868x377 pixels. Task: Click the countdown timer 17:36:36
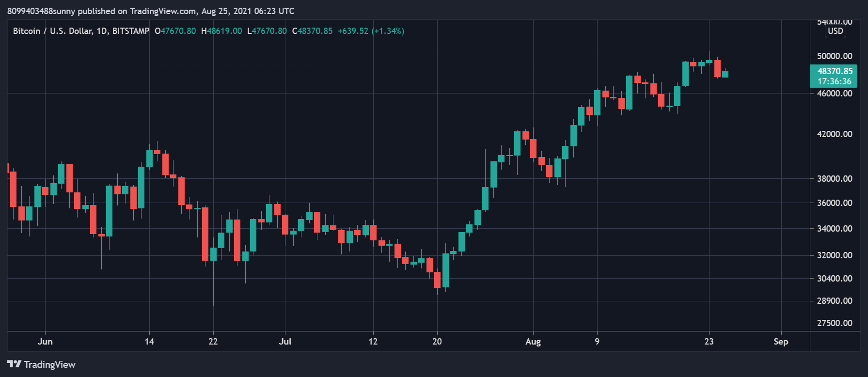tap(835, 81)
